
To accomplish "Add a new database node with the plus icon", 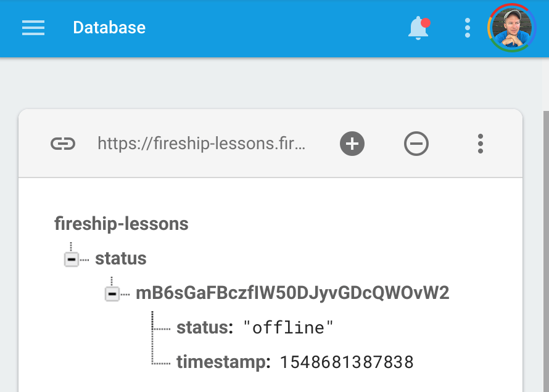I will tap(352, 144).
